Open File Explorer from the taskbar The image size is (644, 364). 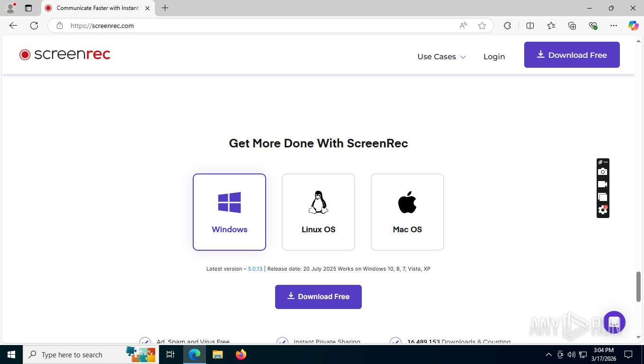pyautogui.click(x=217, y=355)
